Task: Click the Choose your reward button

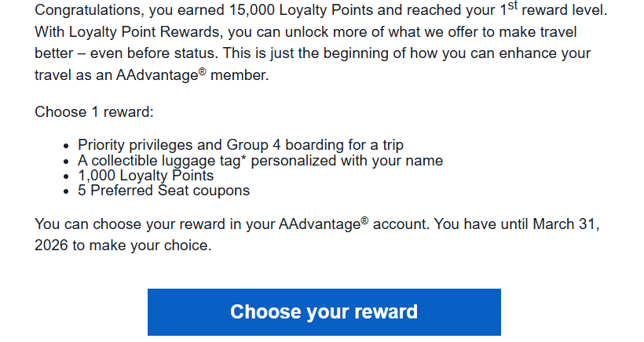Action: point(324,311)
